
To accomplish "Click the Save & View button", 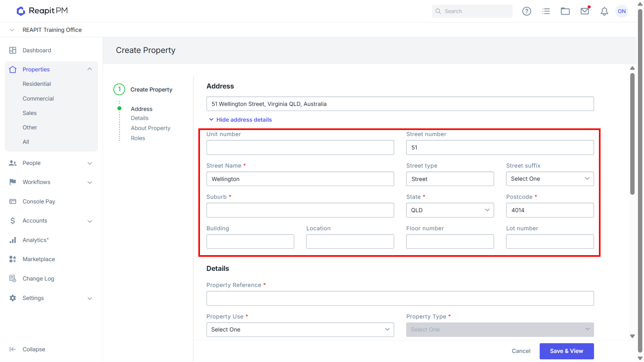I will point(566,351).
